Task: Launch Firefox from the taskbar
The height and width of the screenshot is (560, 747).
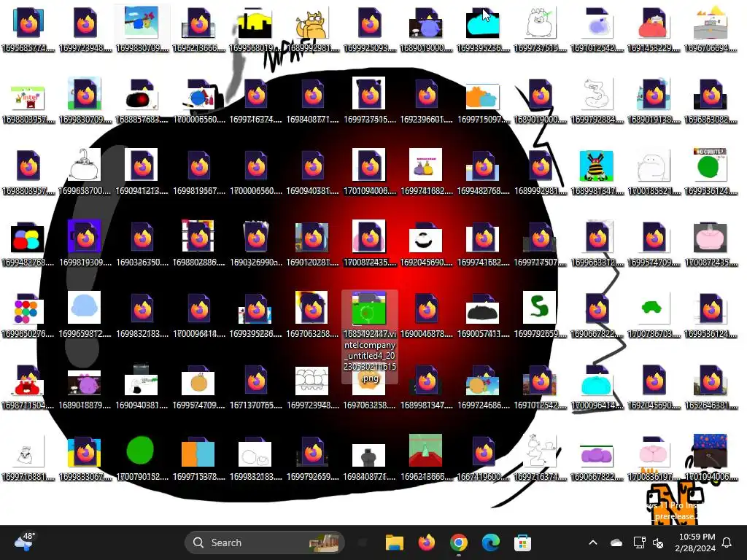Action: click(426, 542)
